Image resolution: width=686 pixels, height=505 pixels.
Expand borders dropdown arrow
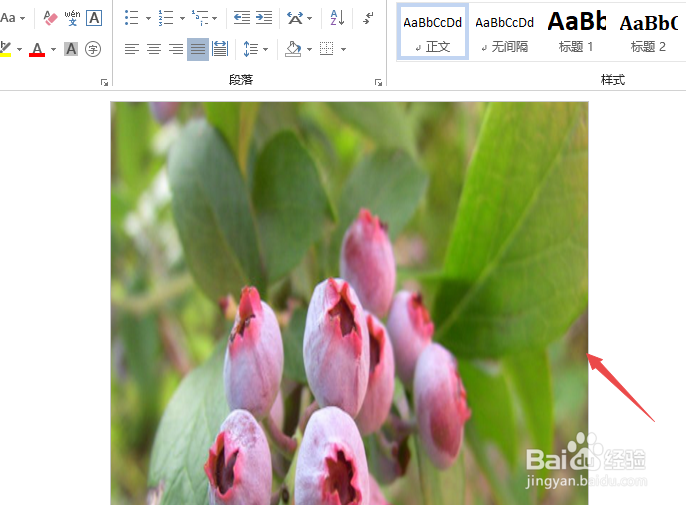[x=343, y=49]
